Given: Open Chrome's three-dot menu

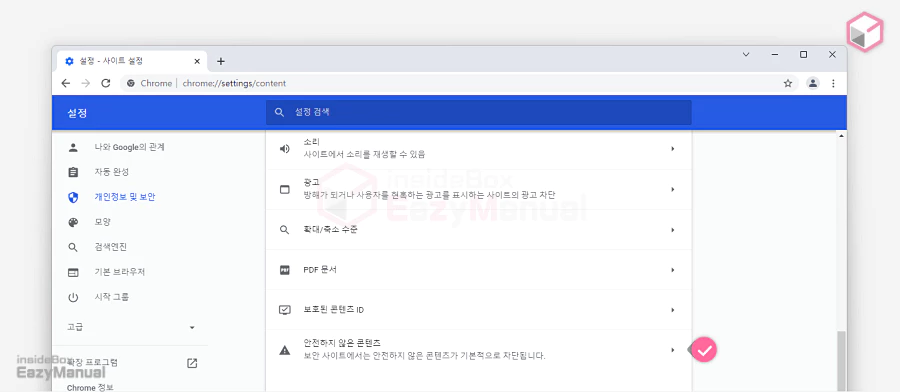Looking at the screenshot, I should coord(833,83).
